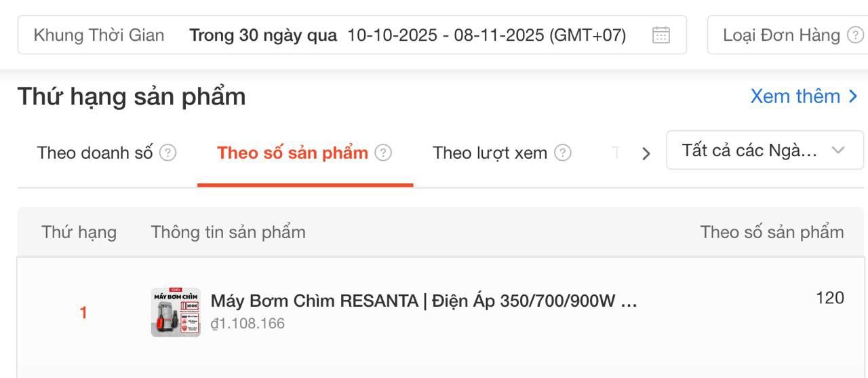This screenshot has width=868, height=378.
Task: Click the Thứ hạng column header
Action: 79,232
